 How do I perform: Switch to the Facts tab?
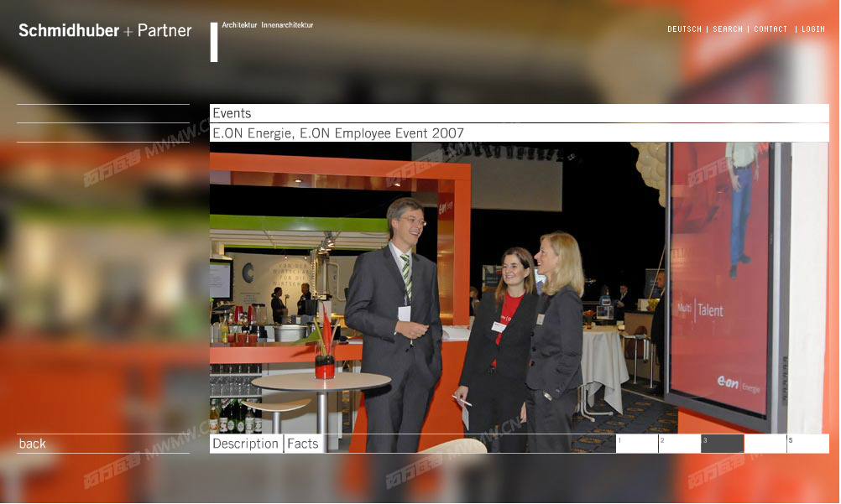(303, 444)
